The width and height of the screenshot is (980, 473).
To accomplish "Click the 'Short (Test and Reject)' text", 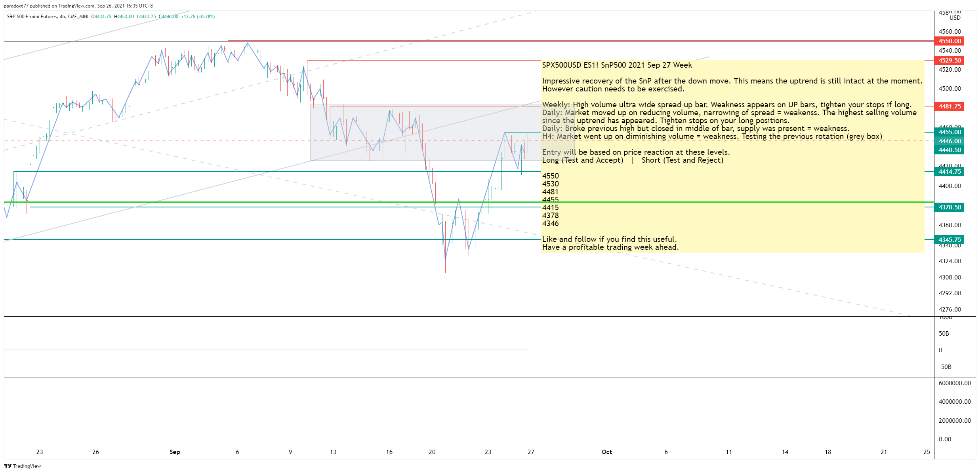I will (683, 160).
